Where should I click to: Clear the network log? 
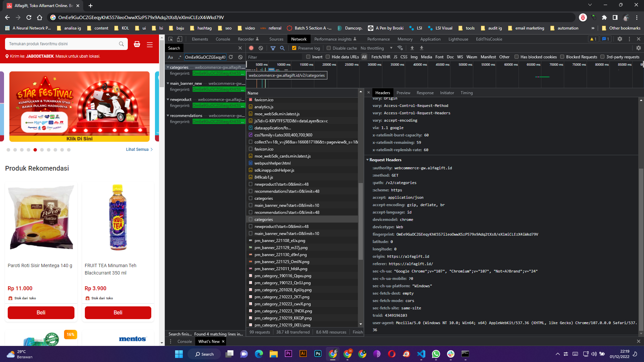click(261, 48)
